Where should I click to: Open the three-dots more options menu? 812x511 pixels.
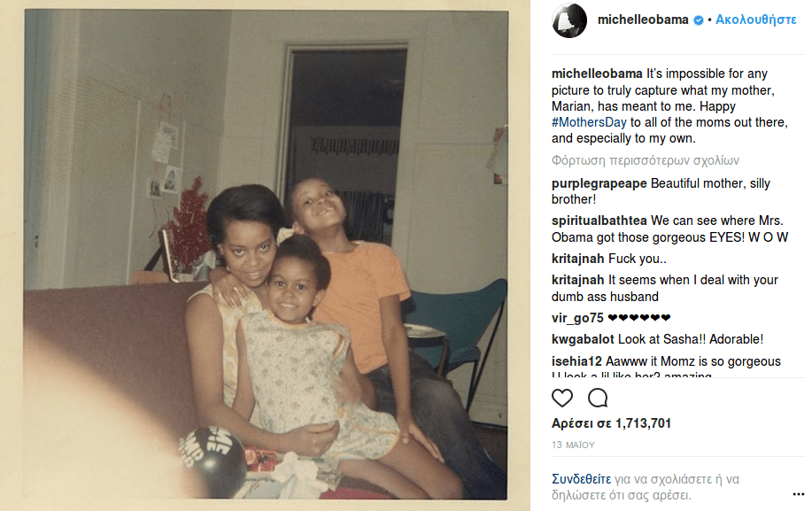pyautogui.click(x=798, y=494)
